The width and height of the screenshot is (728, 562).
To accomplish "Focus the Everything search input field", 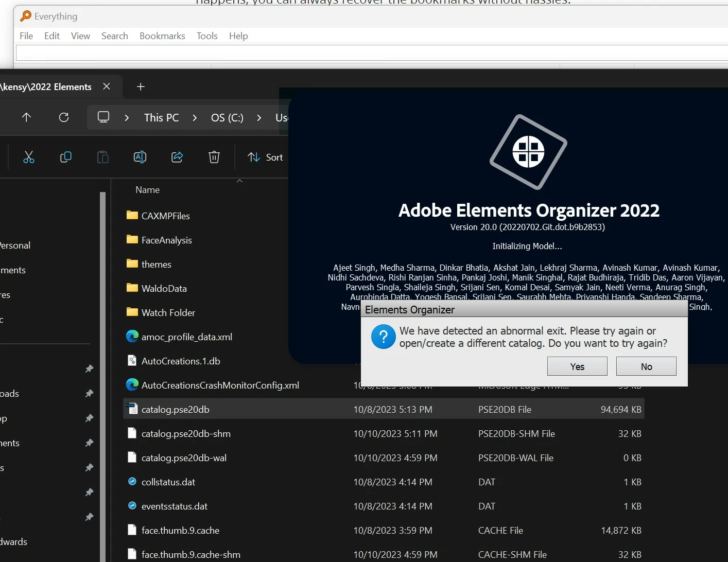I will (x=372, y=53).
